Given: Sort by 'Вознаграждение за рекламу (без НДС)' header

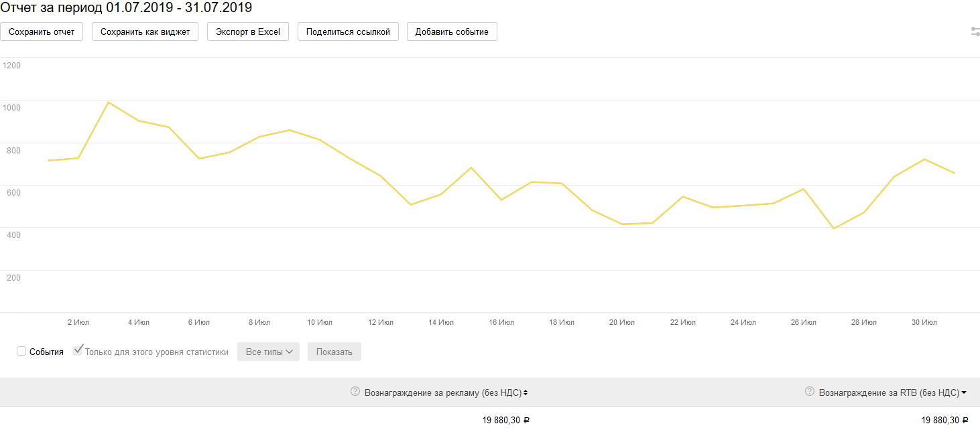Looking at the screenshot, I should (442, 393).
